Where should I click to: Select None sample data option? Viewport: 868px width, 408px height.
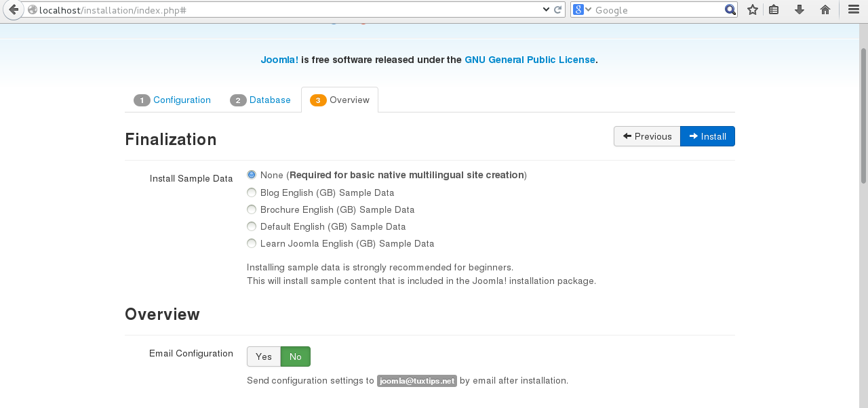pyautogui.click(x=252, y=175)
